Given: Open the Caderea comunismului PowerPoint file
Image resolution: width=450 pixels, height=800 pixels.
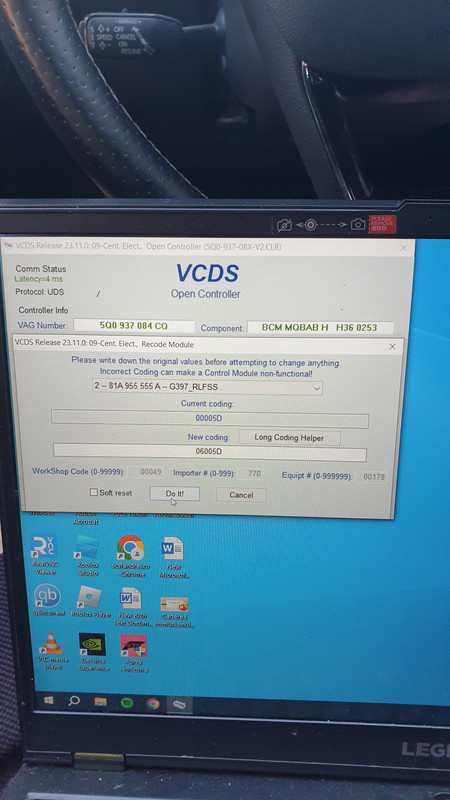Looking at the screenshot, I should pos(174,611).
